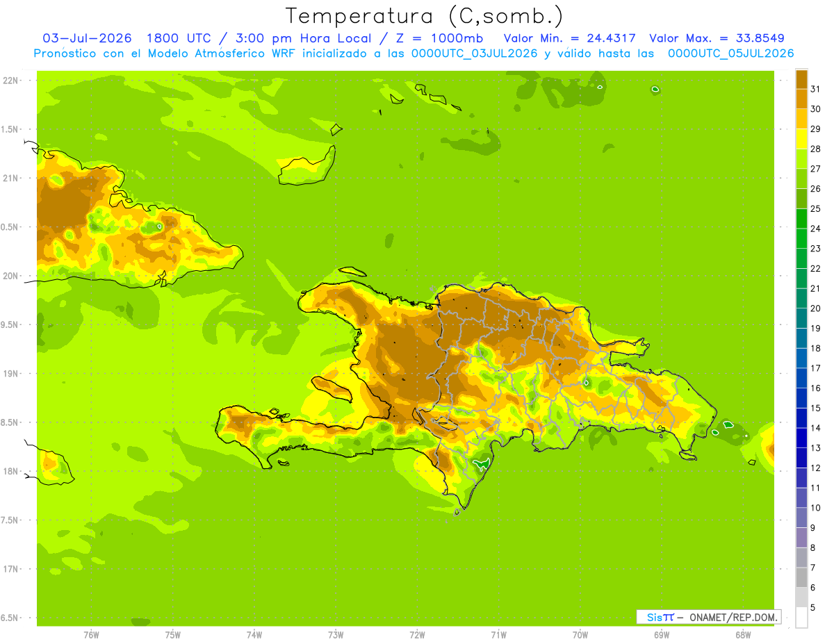Click the '19N' latitude label
This screenshot has width=834, height=644.
pyautogui.click(x=10, y=373)
